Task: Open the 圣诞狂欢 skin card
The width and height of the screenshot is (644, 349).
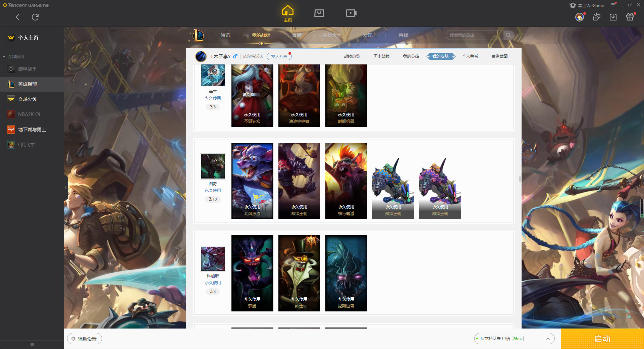Action: point(252,96)
